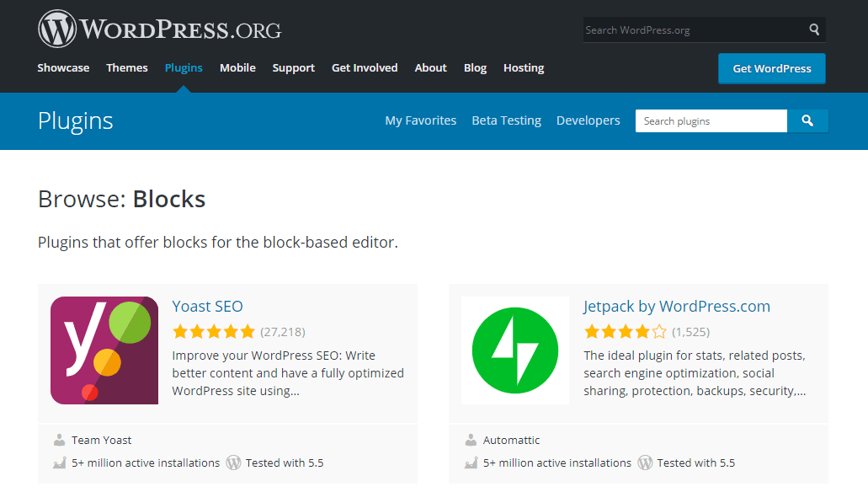Open the Support menu item

point(293,67)
